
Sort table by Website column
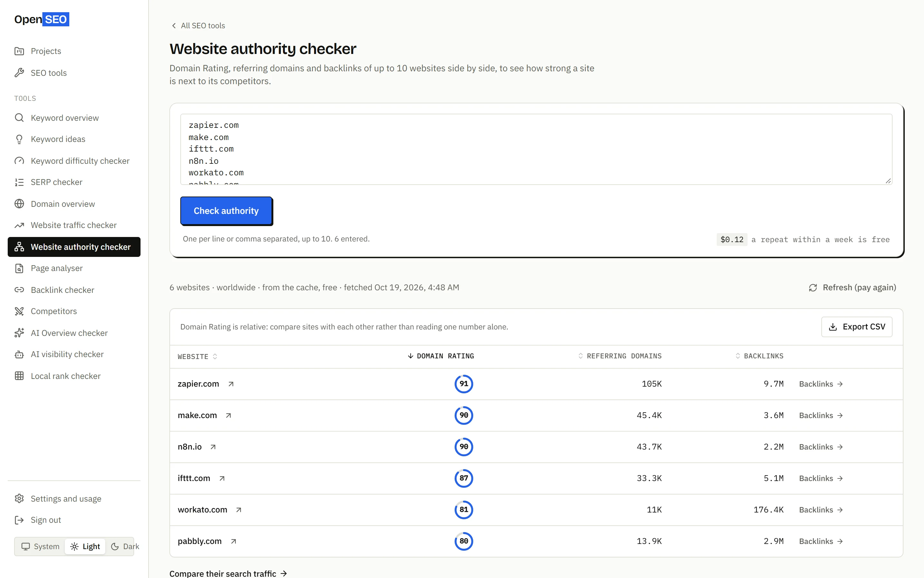pos(197,356)
